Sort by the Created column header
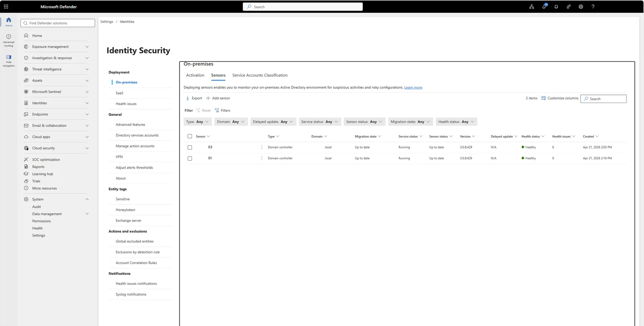 click(590, 136)
